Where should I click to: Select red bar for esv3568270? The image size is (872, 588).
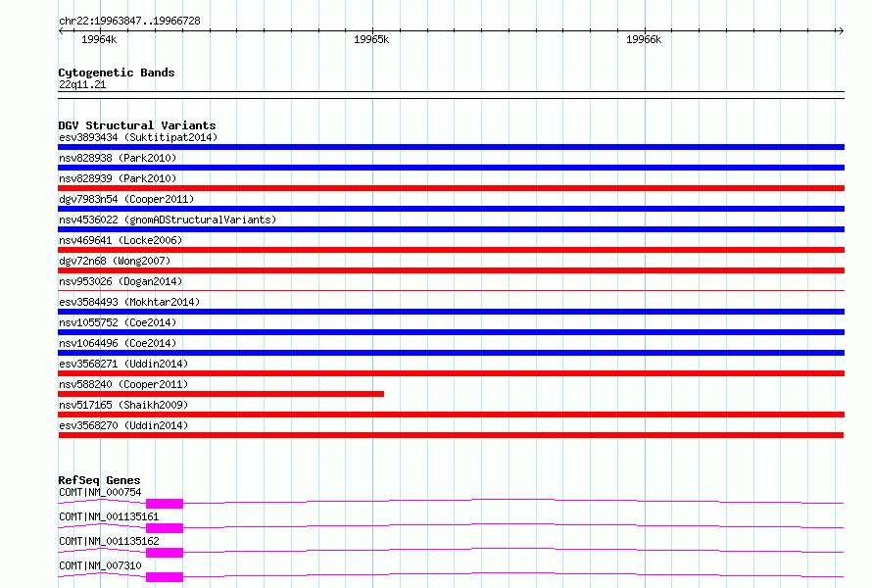451,435
